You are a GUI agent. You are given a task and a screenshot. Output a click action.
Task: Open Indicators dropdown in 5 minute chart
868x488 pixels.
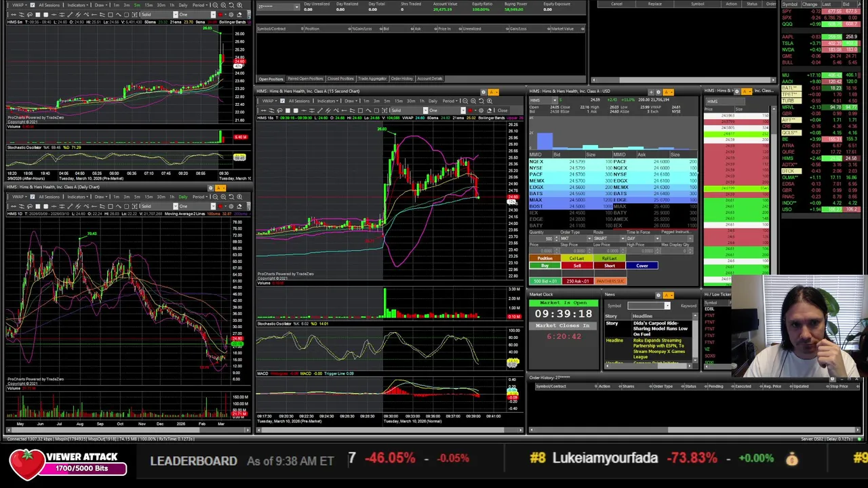tap(78, 5)
